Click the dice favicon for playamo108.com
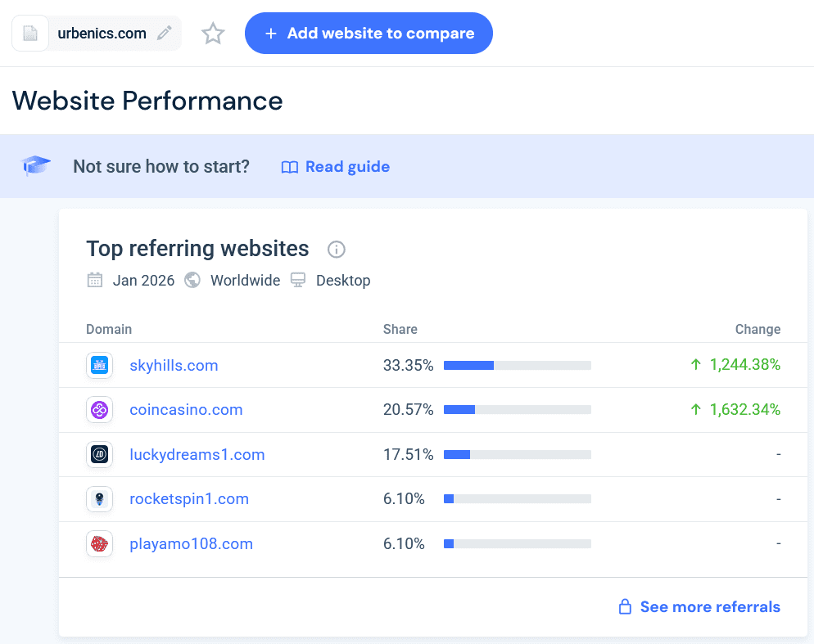Image resolution: width=814 pixels, height=644 pixels. [99, 543]
